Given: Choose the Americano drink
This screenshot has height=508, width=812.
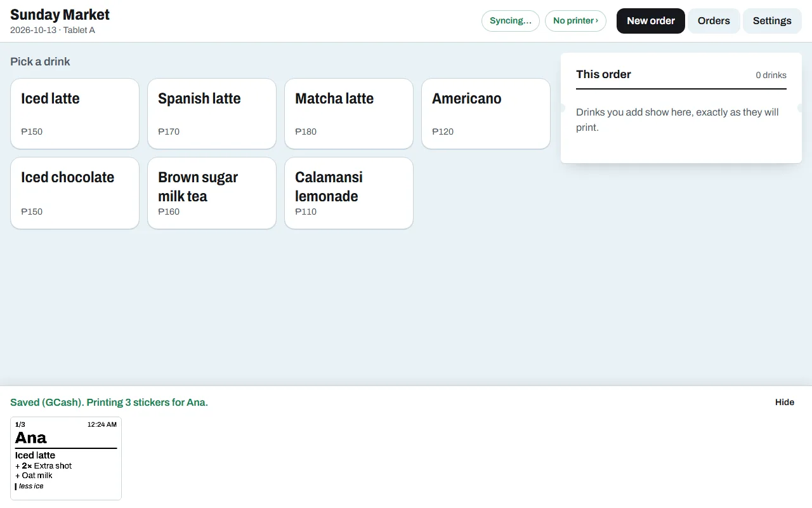Looking at the screenshot, I should pyautogui.click(x=486, y=114).
